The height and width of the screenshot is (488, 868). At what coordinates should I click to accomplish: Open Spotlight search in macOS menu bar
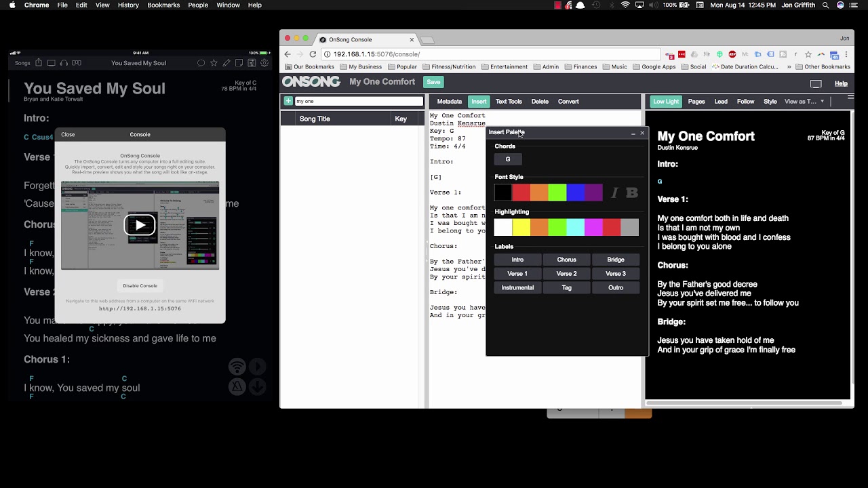coord(825,5)
